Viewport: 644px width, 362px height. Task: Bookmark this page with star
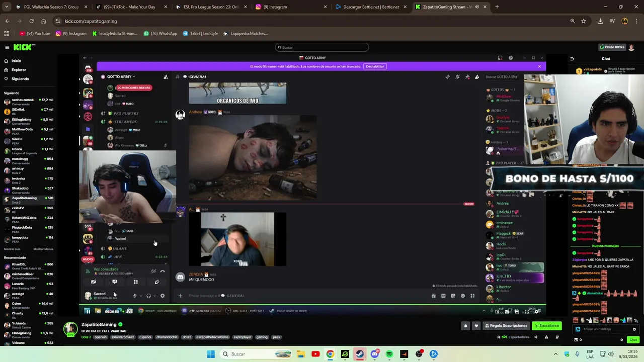point(584,21)
